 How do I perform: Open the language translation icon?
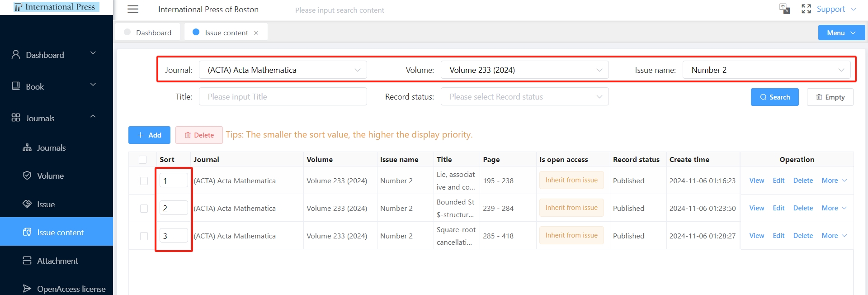[x=785, y=9]
